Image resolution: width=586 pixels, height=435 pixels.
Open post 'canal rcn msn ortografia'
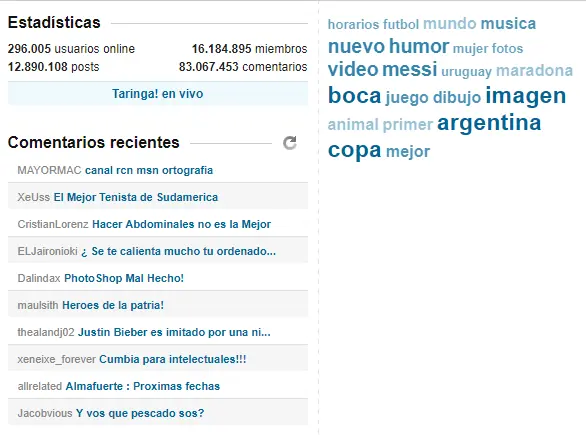pyautogui.click(x=149, y=170)
